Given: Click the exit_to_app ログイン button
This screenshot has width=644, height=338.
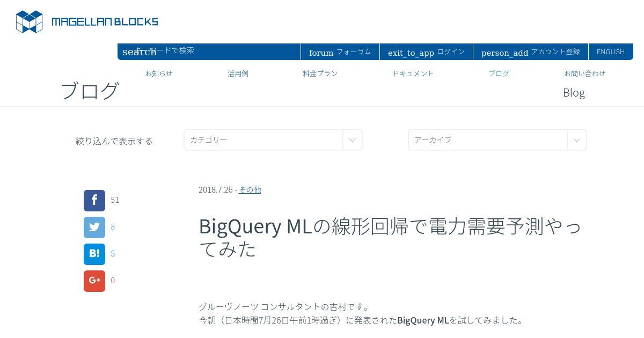Looking at the screenshot, I should pyautogui.click(x=426, y=52).
